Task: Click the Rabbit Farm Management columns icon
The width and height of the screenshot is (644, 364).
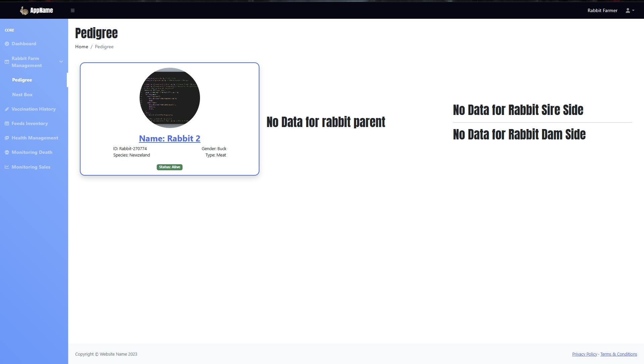Action: 7,62
